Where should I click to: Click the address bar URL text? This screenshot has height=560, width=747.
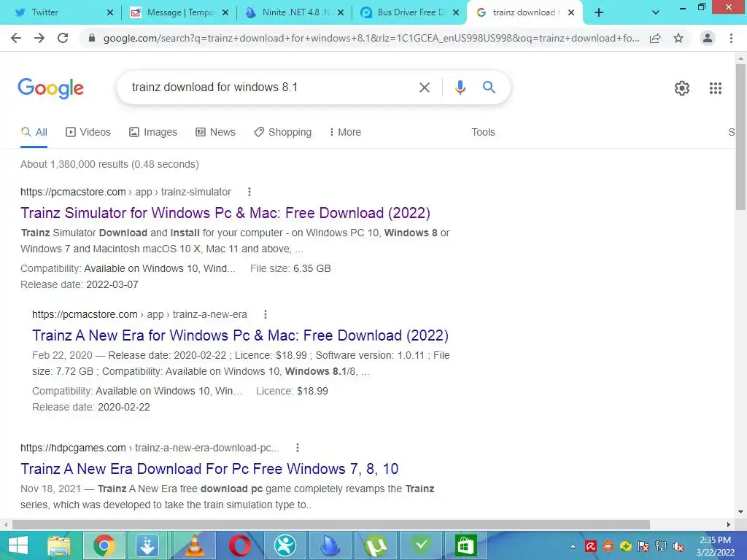[x=371, y=38]
